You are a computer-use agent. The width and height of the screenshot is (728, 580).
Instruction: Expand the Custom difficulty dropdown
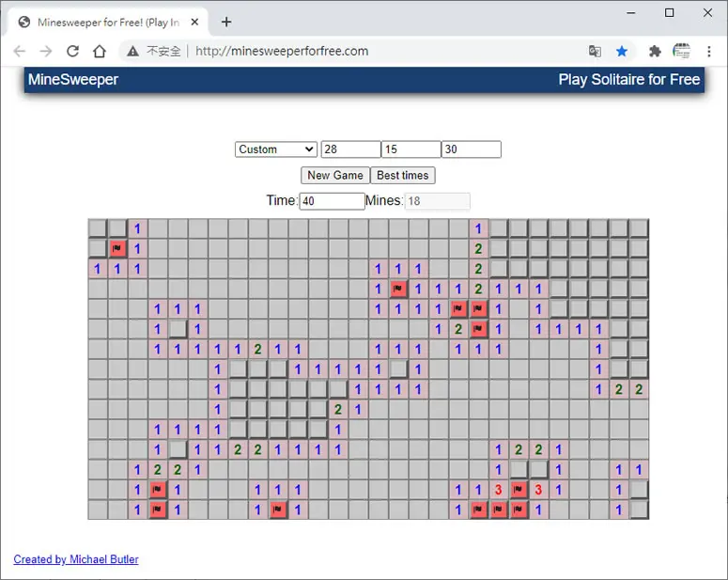point(276,149)
